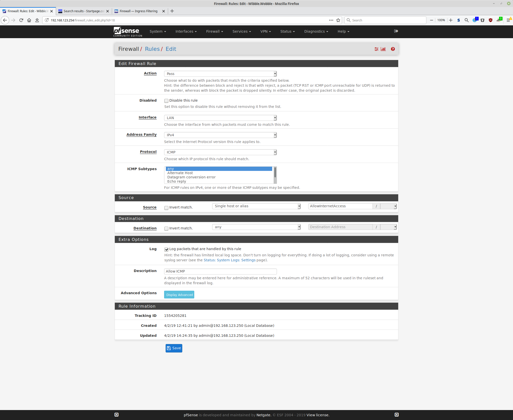Viewport: 513px width, 420px height.
Task: Click the Description text field
Action: 220,271
